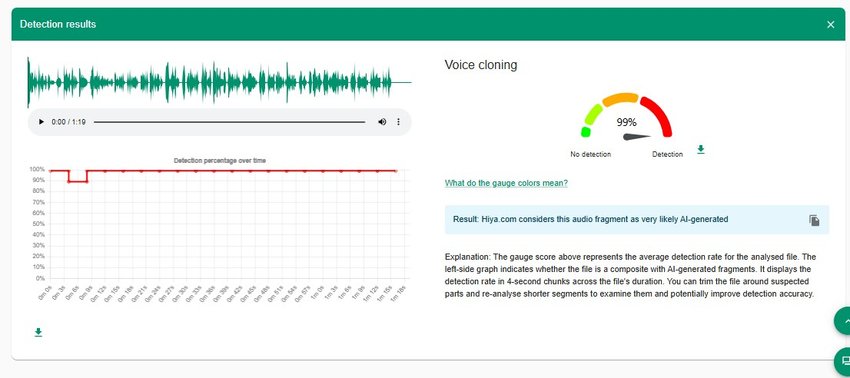Click the scroll-to-top arrow button
This screenshot has width=850, height=378.
pos(842,321)
